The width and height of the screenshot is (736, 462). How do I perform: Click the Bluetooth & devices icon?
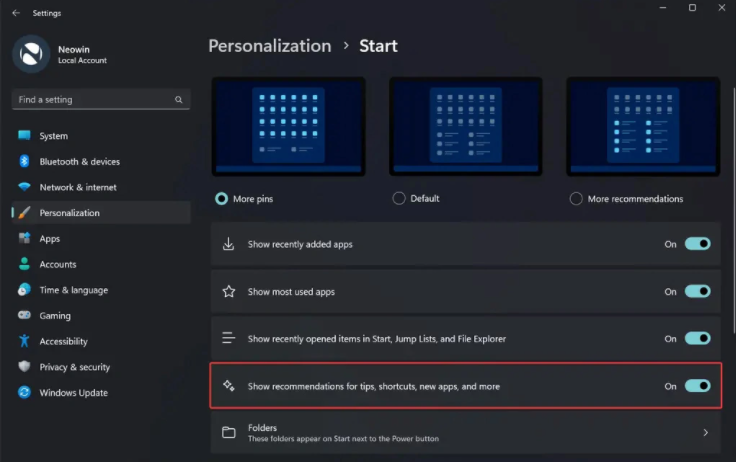pos(24,162)
